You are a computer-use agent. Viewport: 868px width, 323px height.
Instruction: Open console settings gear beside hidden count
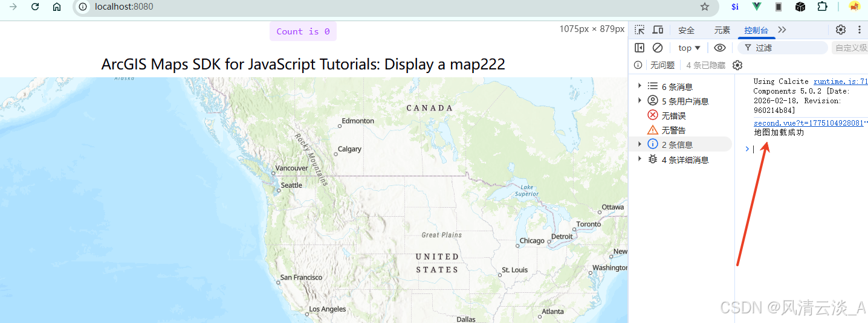tap(737, 65)
